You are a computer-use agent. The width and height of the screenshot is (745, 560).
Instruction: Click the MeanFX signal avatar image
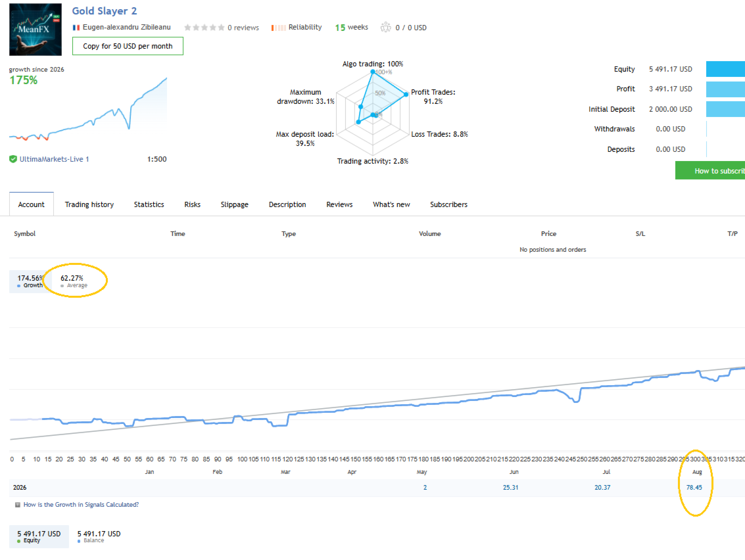pos(35,30)
